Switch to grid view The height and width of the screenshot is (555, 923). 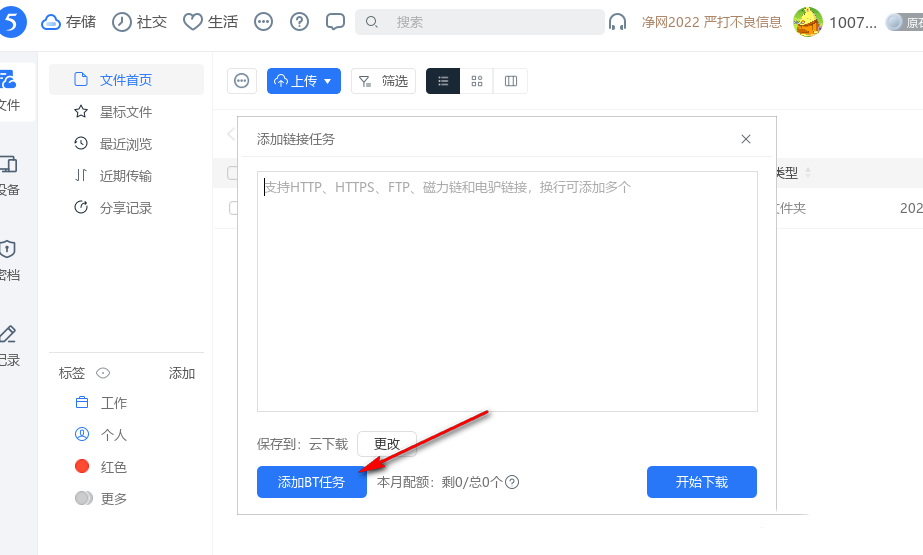pyautogui.click(x=477, y=81)
